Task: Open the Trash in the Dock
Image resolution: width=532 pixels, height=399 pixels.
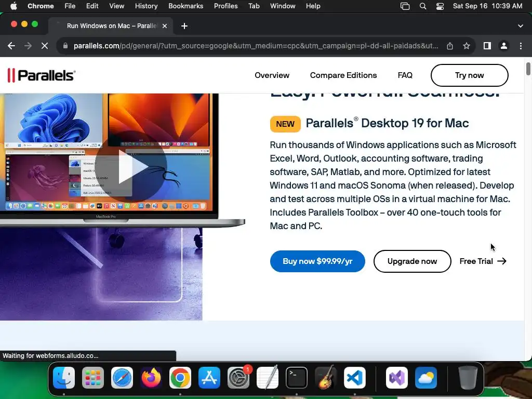Action: pyautogui.click(x=468, y=378)
